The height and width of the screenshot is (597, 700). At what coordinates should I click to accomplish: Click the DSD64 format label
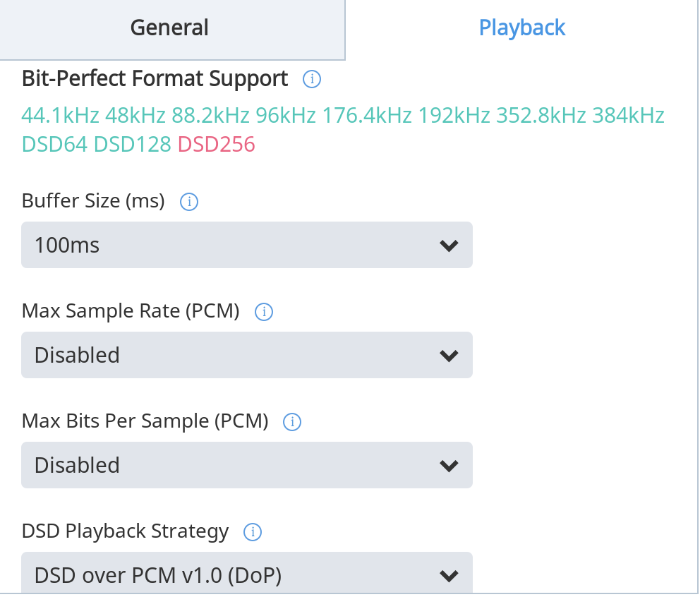[55, 145]
